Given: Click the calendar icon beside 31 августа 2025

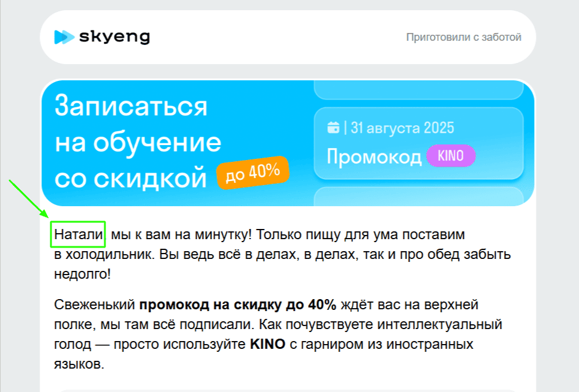Looking at the screenshot, I should point(333,128).
